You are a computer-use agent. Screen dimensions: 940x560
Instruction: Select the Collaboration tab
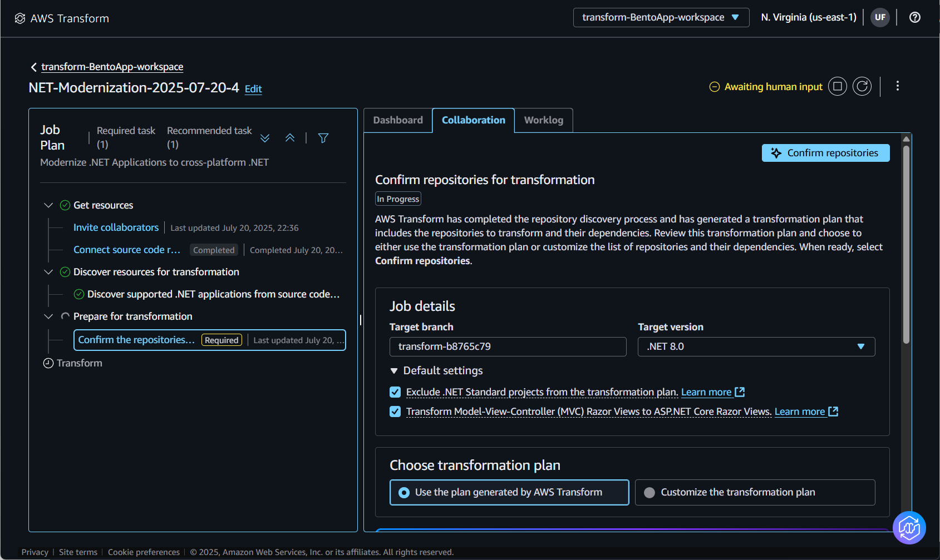tap(474, 120)
